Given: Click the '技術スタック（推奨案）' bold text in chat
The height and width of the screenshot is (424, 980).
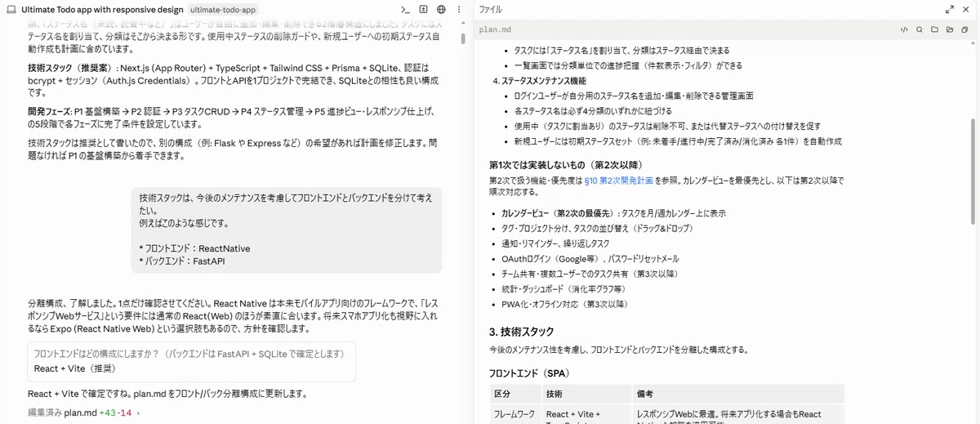Looking at the screenshot, I should coord(73,68).
